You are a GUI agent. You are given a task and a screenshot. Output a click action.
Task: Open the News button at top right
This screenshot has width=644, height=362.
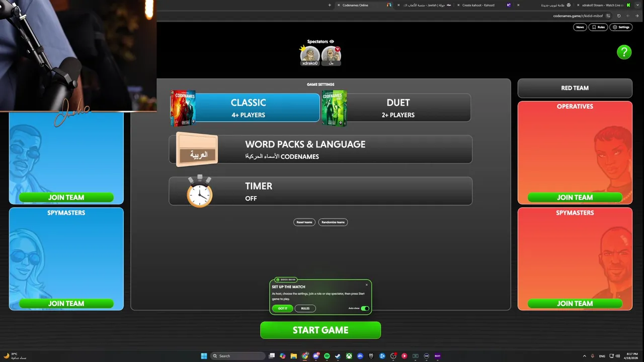(580, 27)
